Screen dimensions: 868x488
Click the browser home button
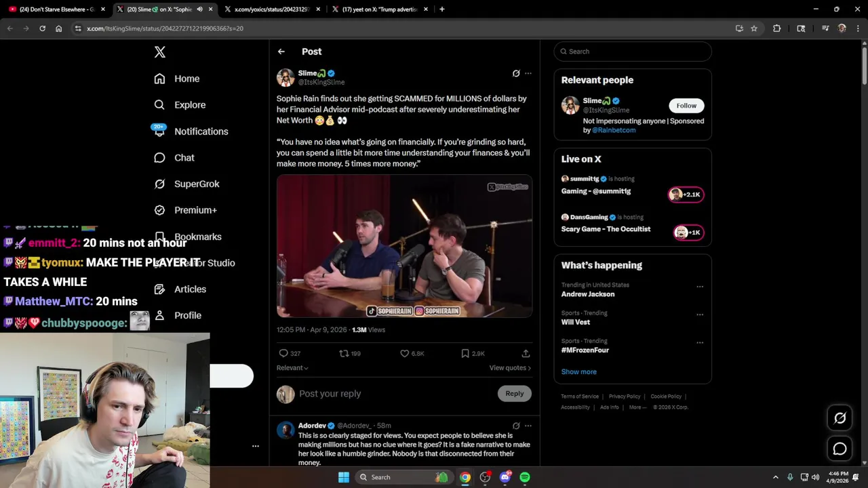[58, 28]
